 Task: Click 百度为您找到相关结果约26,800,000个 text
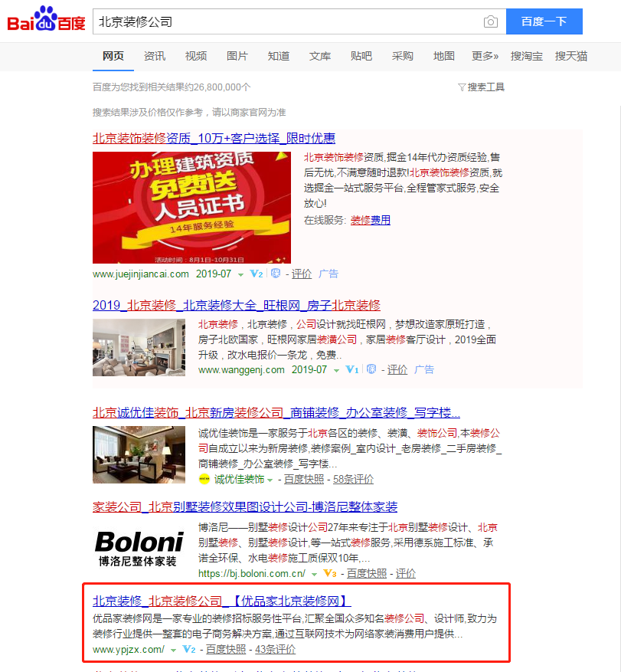click(x=172, y=87)
